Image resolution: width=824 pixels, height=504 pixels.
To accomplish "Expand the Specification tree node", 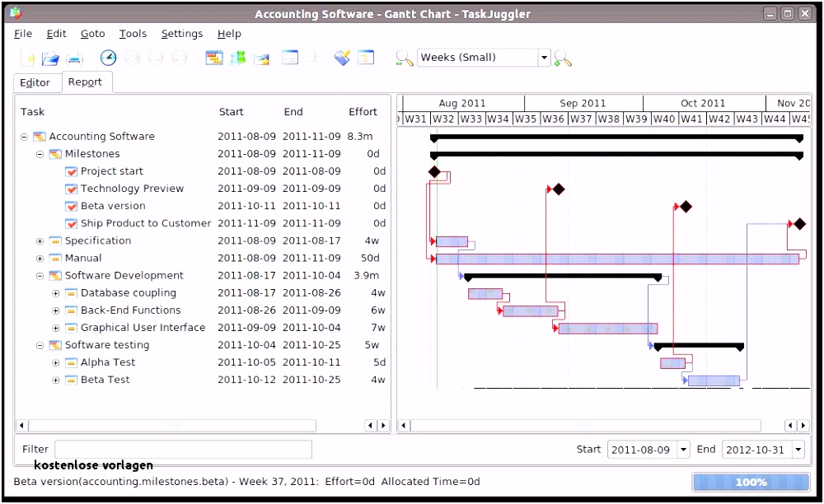I will point(40,241).
